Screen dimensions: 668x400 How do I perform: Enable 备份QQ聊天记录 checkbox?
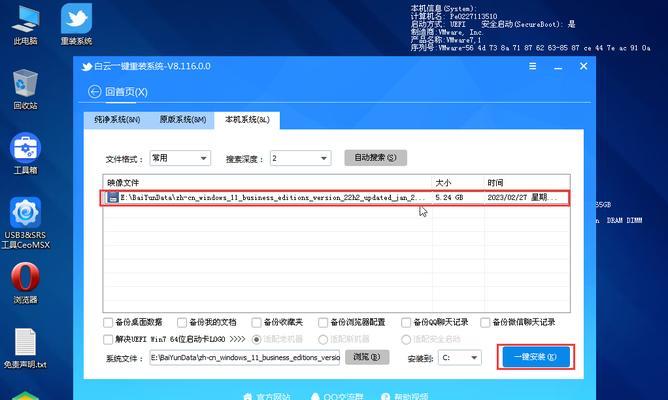[x=406, y=323]
